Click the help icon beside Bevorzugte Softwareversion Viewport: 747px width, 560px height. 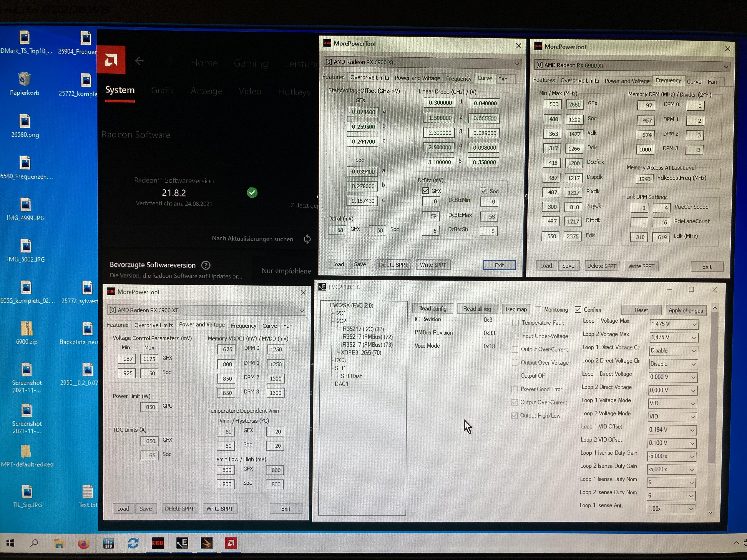pos(206,265)
